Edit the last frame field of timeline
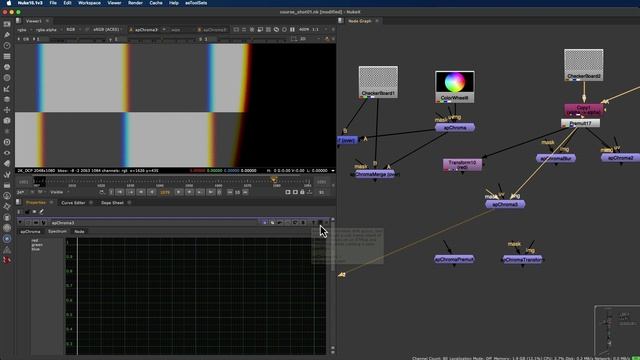This screenshot has height=360, width=640. click(x=322, y=182)
